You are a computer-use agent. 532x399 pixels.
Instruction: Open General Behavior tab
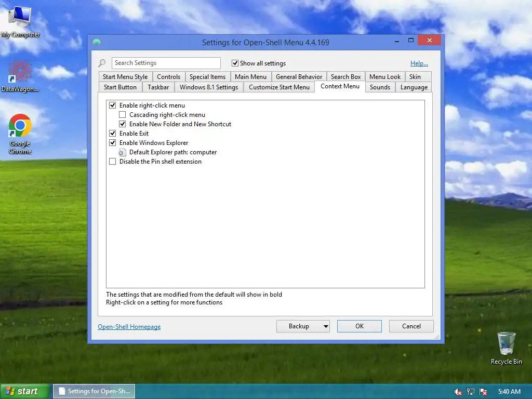[x=299, y=77]
